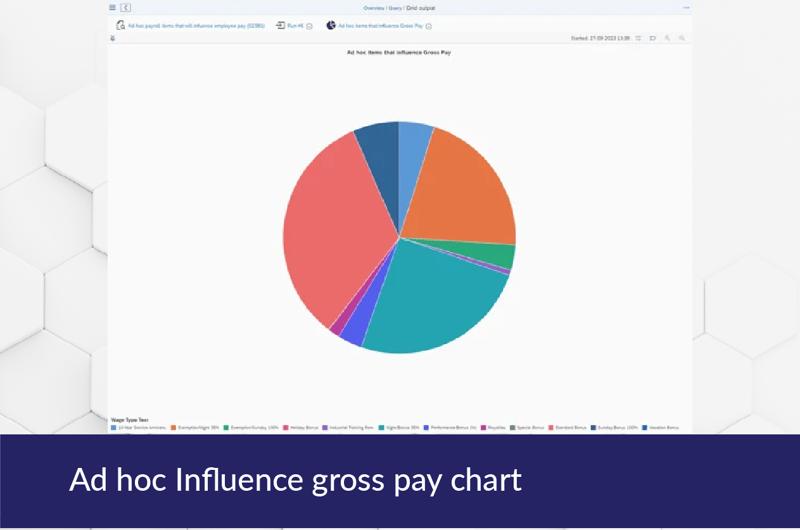Click the orange Exemption Night legend swatch
Screen dimensions: 800x530
click(x=173, y=427)
